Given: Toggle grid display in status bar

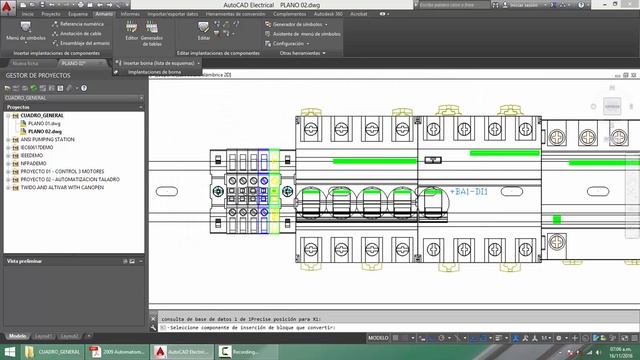Looking at the screenshot, I should point(395,338).
